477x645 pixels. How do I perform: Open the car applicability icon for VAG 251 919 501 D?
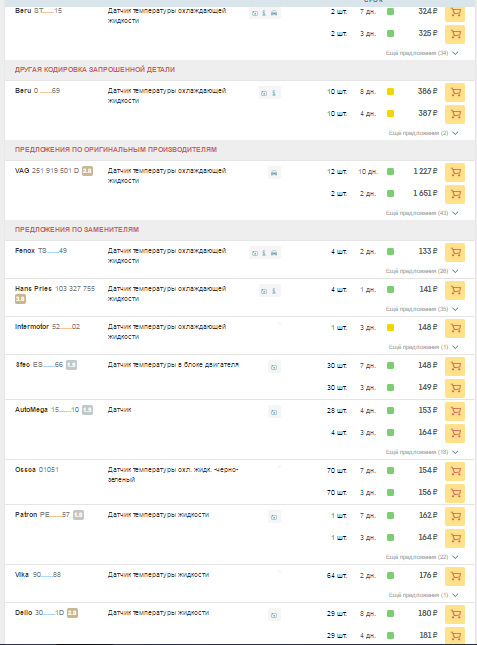tap(274, 173)
